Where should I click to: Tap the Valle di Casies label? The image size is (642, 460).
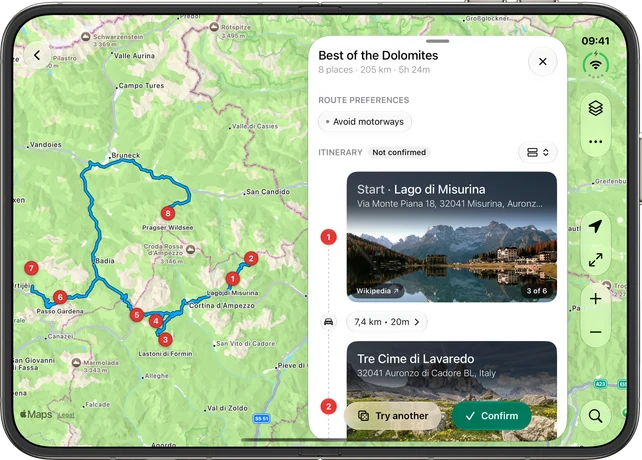point(255,126)
